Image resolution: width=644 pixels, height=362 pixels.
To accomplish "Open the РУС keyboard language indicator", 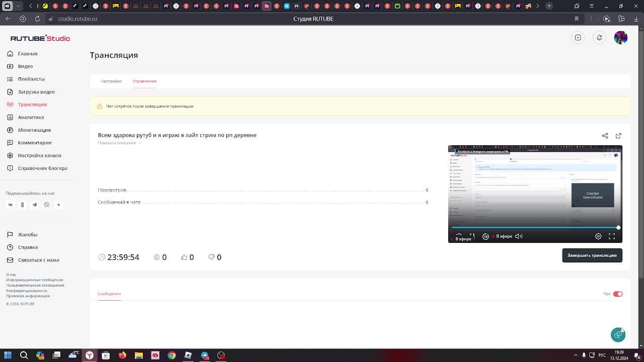I will coord(602,355).
